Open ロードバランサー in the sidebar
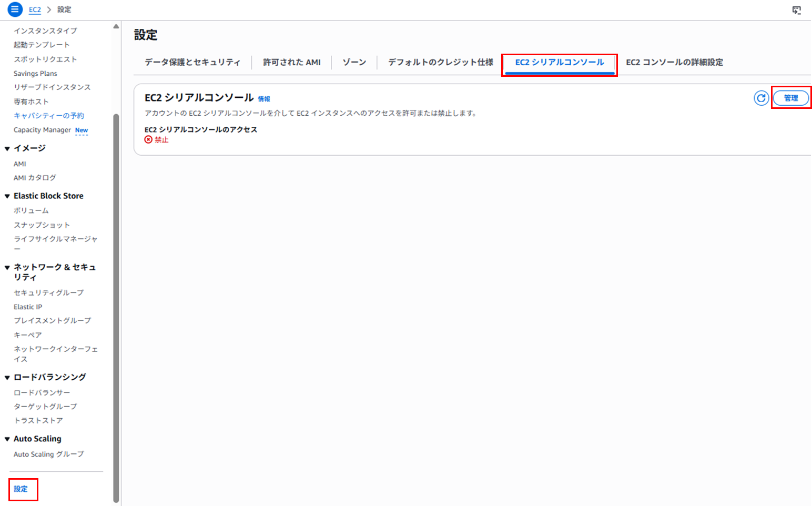This screenshot has width=812, height=506. [42, 393]
